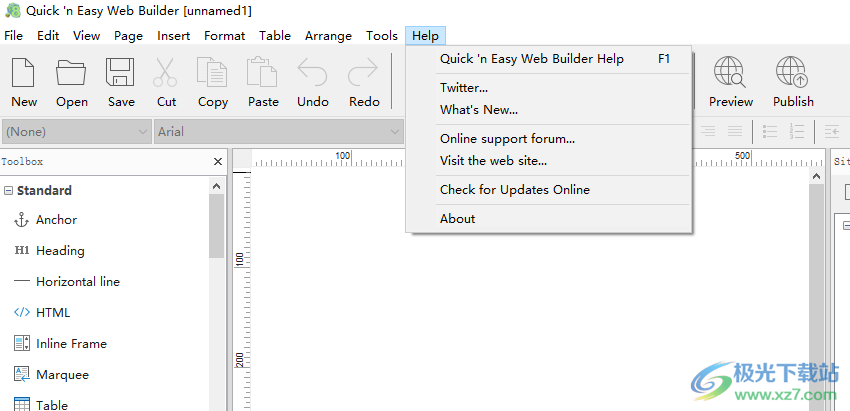Click the align right text icon
This screenshot has height=411, width=850.
coord(708,131)
